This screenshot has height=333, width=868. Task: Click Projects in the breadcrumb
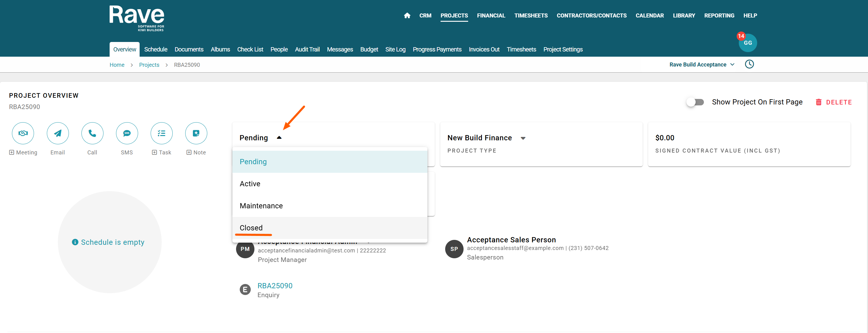click(149, 65)
